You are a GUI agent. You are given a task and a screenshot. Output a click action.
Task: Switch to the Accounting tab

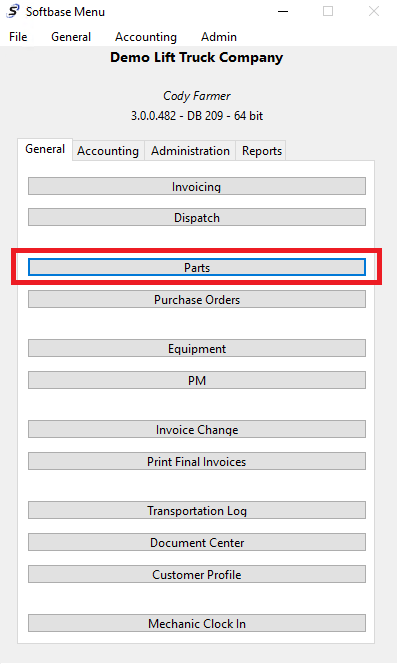coord(108,151)
